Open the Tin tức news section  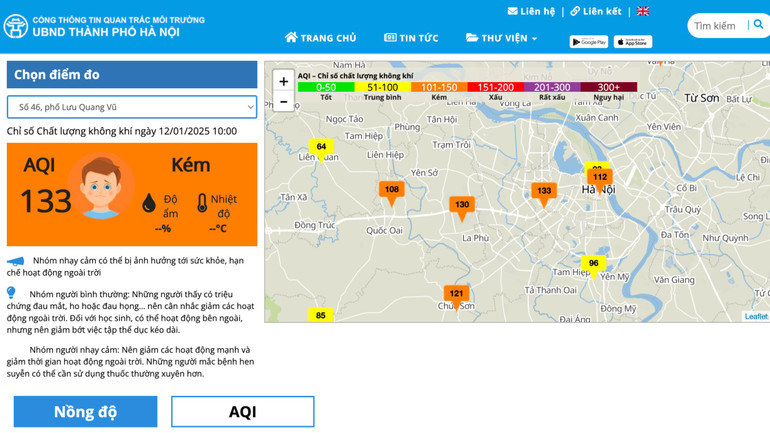click(x=411, y=38)
